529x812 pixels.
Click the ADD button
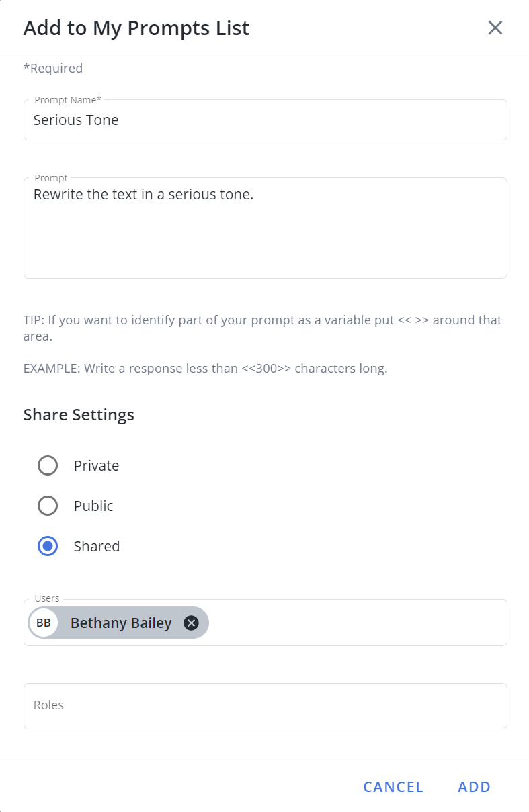point(475,787)
